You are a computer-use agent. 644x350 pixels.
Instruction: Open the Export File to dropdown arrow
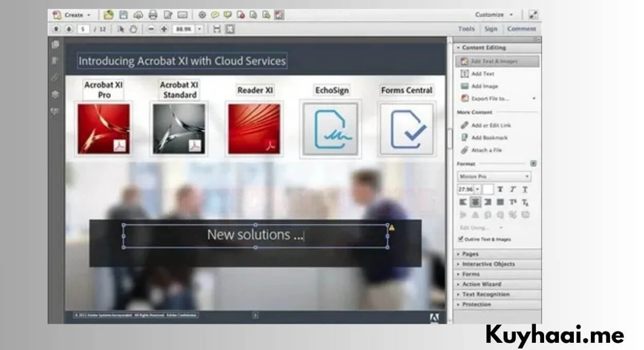[534, 98]
